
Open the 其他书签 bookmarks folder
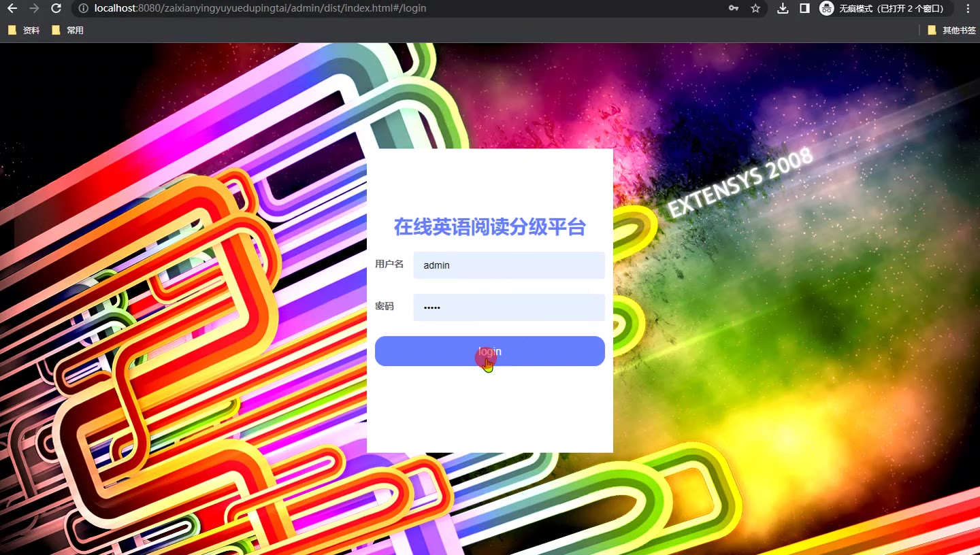tap(951, 30)
